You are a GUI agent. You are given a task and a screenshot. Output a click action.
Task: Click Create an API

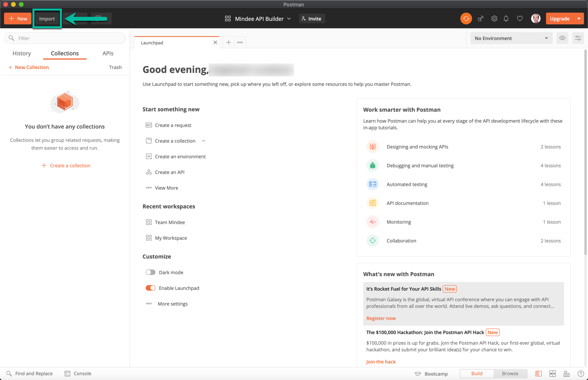[165, 172]
